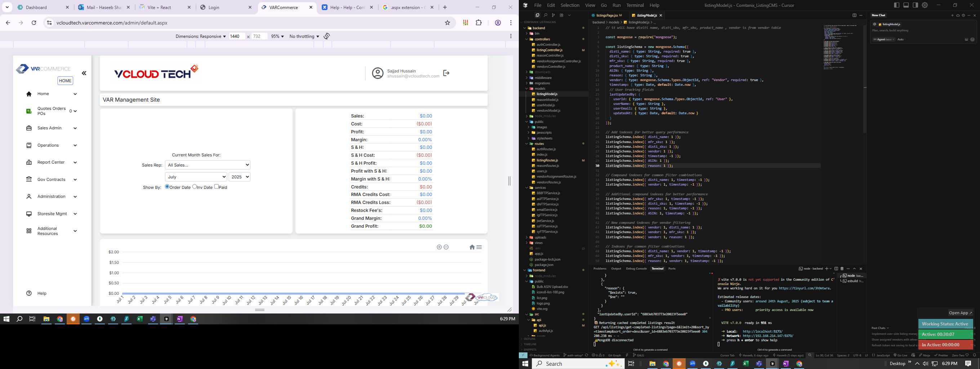This screenshot has height=369, width=980.
Task: Open the July month dropdown
Action: coord(196,177)
